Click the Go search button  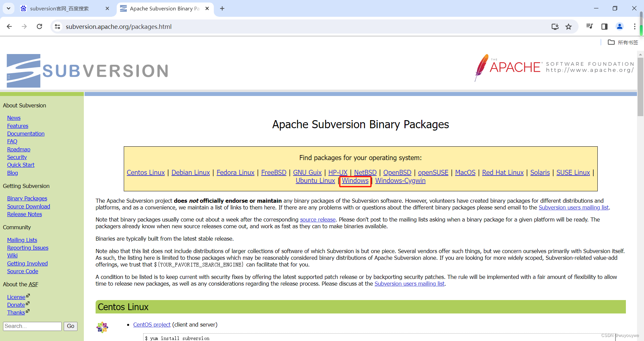70,326
